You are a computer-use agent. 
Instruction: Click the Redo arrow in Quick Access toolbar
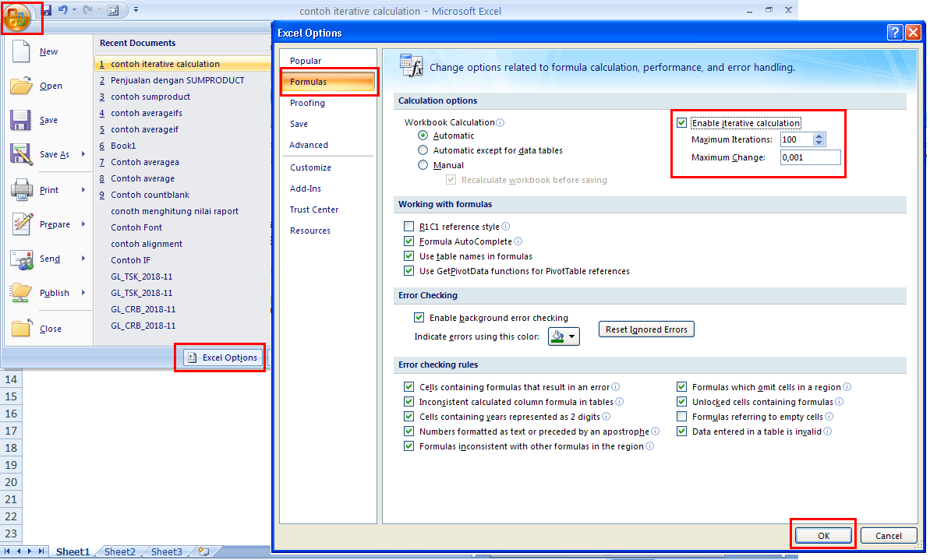[x=88, y=10]
